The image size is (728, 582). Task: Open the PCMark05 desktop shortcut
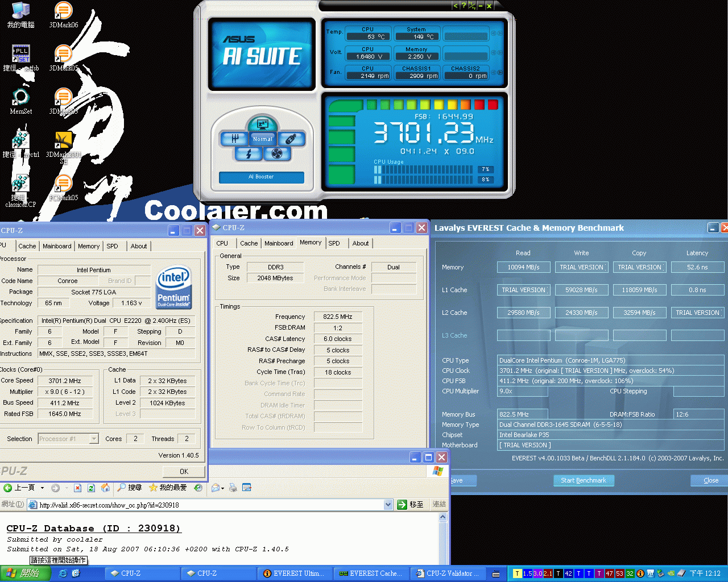[x=63, y=188]
